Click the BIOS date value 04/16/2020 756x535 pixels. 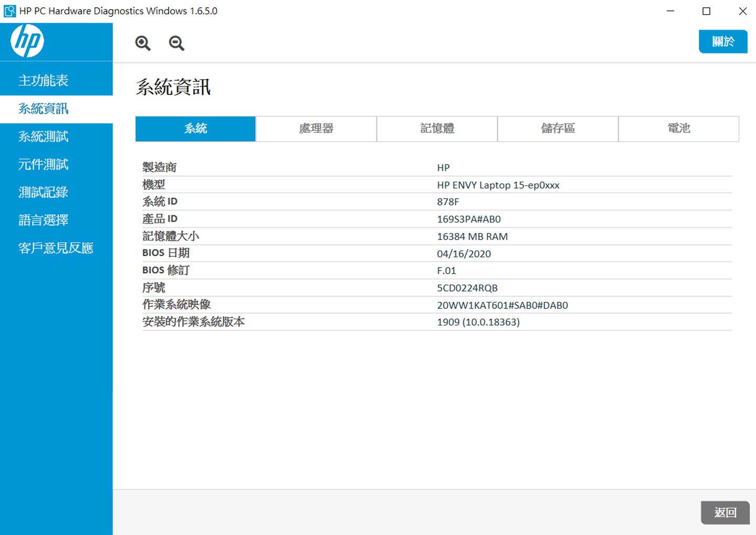[464, 254]
